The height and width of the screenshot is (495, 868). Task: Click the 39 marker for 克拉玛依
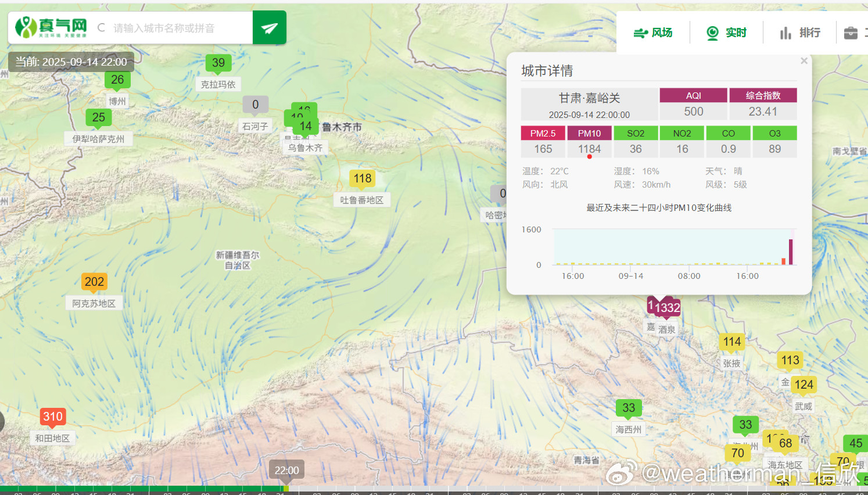[x=218, y=63]
